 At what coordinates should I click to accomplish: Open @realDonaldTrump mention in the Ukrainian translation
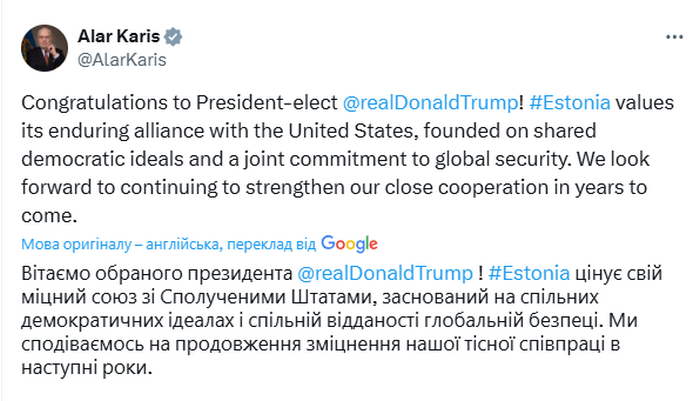[x=385, y=273]
